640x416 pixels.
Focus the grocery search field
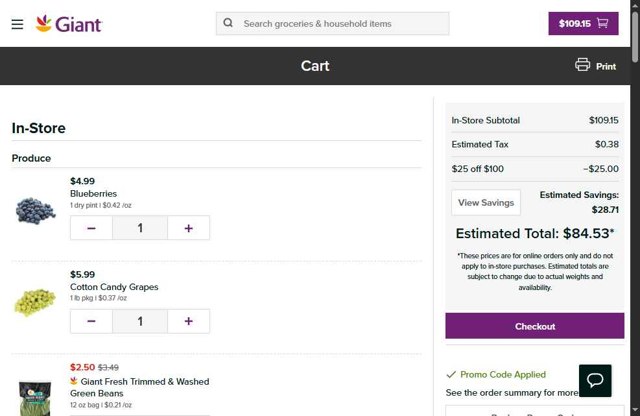coord(333,24)
